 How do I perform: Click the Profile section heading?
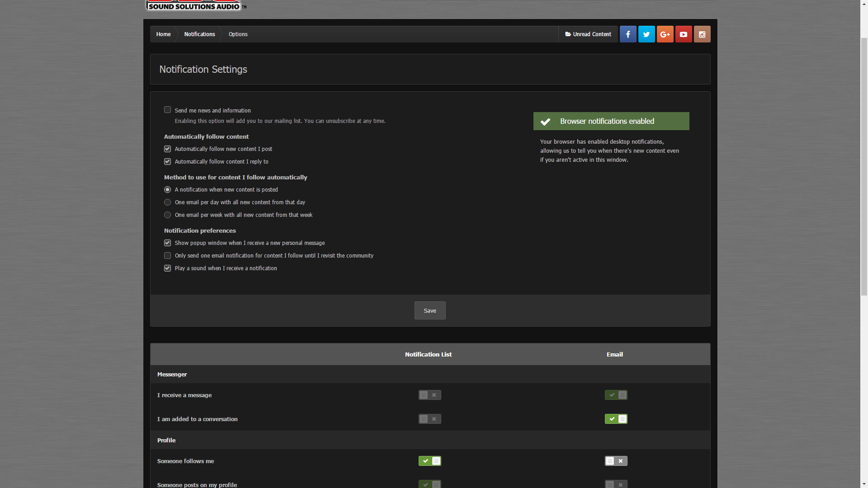166,441
